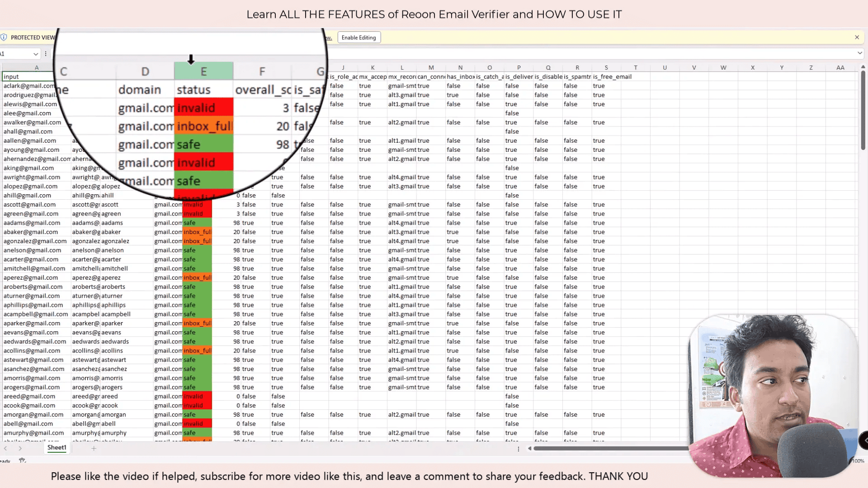Go to the next sheet with the right arrow

[20, 448]
